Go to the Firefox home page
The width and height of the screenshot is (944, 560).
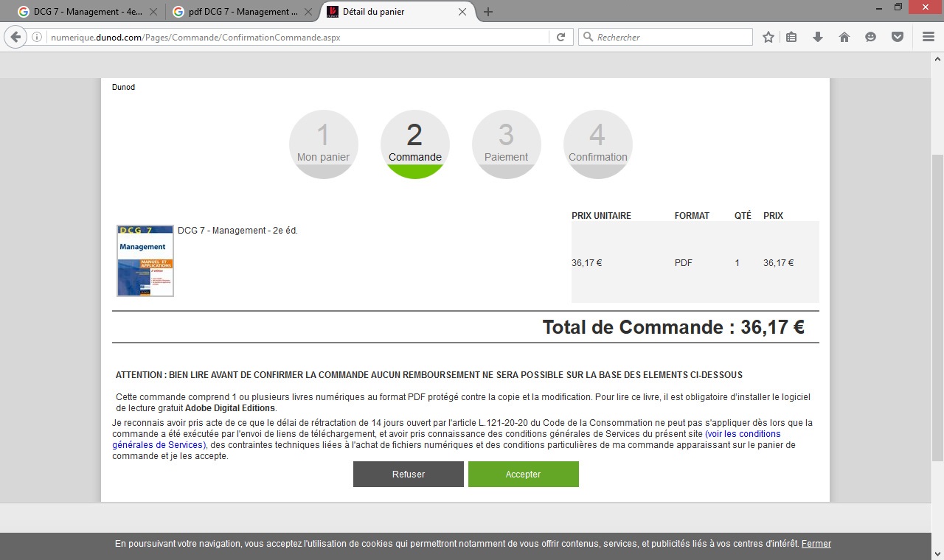tap(844, 37)
